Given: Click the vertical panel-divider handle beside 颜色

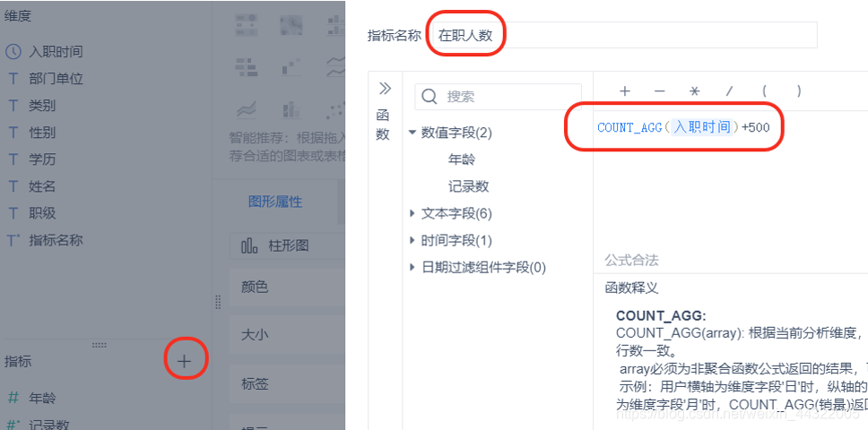Looking at the screenshot, I should (x=218, y=302).
